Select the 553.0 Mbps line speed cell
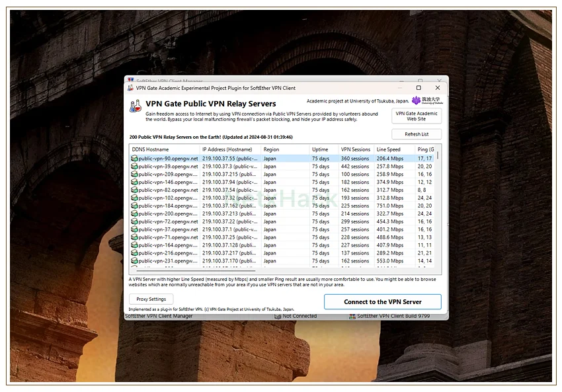Viewport: 562px width, 392px height. 390,261
